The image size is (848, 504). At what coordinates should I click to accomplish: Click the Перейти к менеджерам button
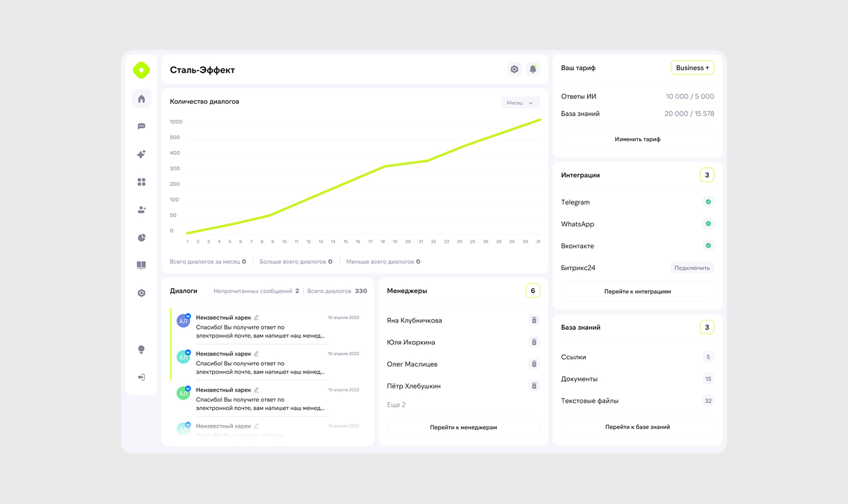click(463, 427)
